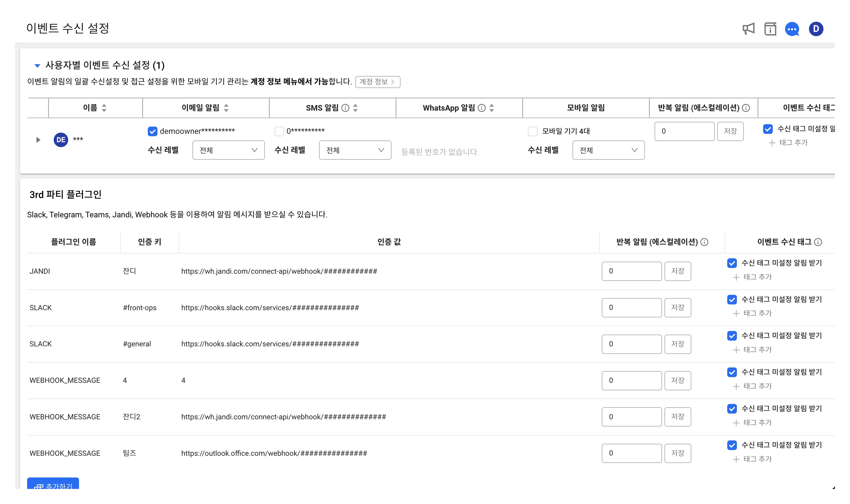Viewport: 850px width, 504px height.
Task: Click the 계정 정보 link button
Action: pyautogui.click(x=377, y=82)
